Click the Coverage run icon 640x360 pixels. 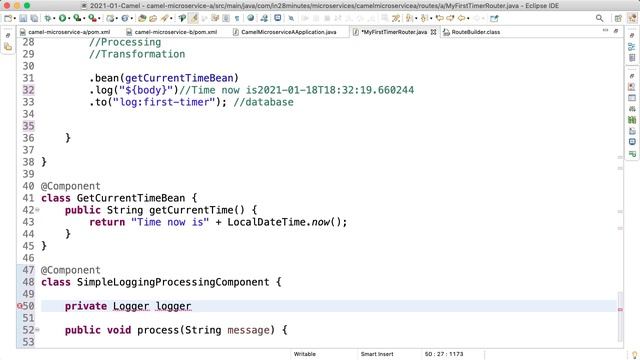coord(77,18)
